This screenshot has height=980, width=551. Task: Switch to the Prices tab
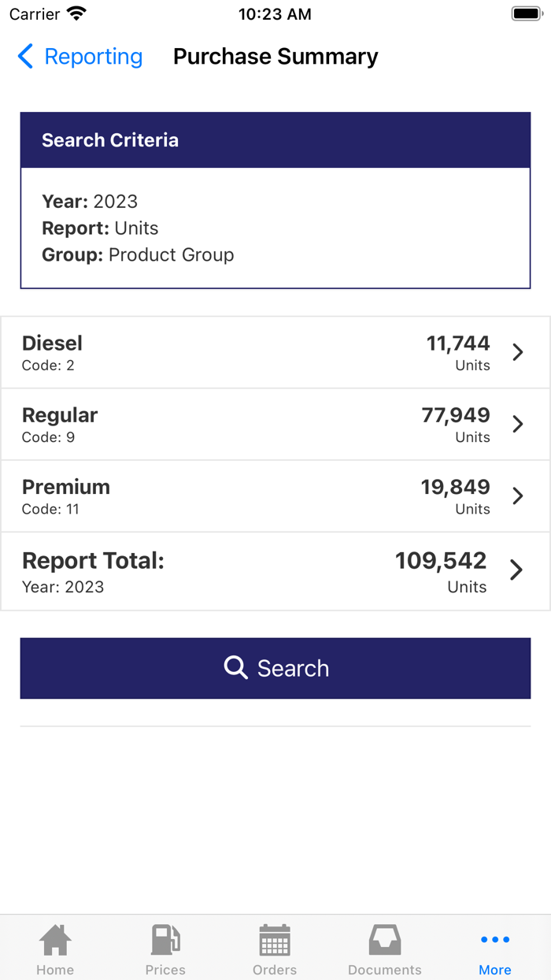tap(165, 948)
